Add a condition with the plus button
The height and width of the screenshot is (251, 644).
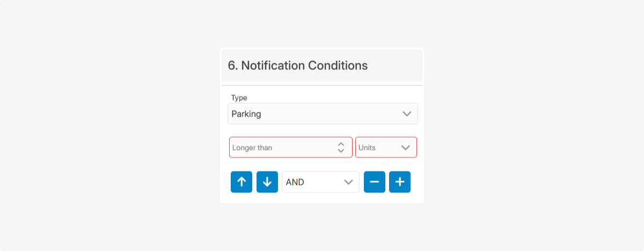(x=400, y=182)
